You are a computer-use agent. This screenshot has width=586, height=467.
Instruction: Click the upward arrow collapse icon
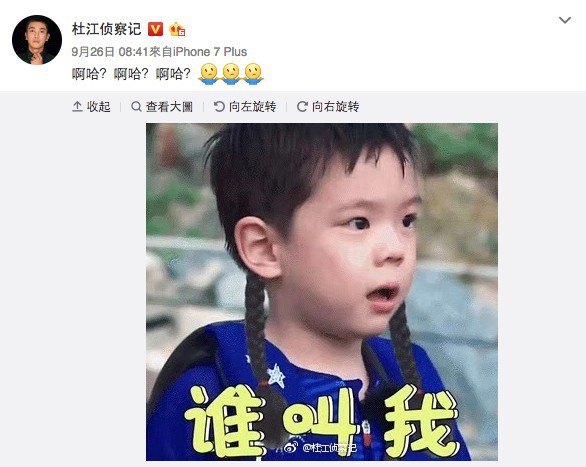[77, 106]
